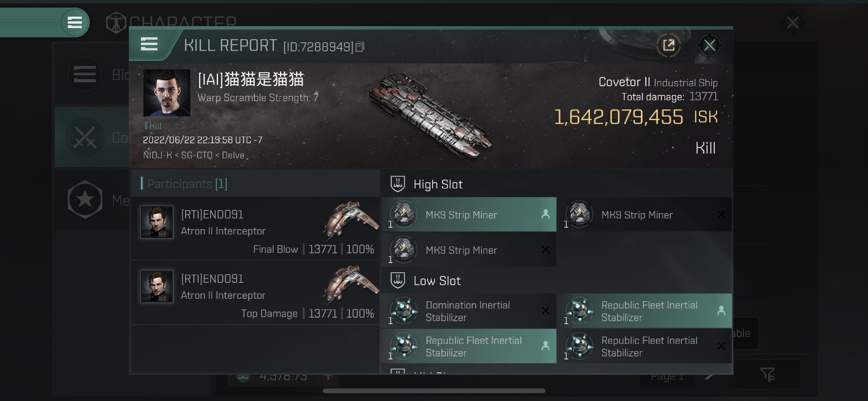The width and height of the screenshot is (868, 401).
Task: Select the highlighted MK9 Strip Miner
Action: [x=469, y=215]
